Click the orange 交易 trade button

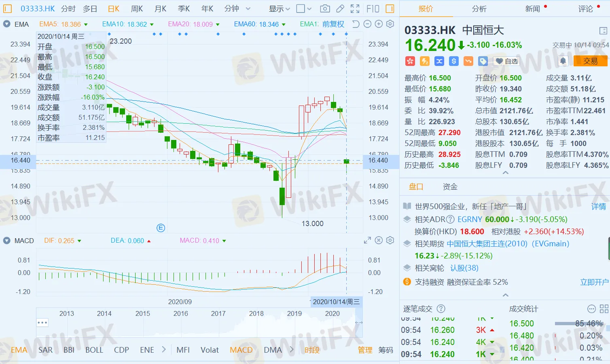[590, 61]
